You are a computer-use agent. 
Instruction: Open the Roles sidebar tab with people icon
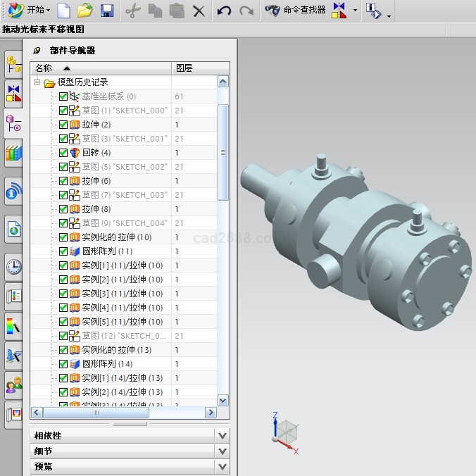(13, 384)
